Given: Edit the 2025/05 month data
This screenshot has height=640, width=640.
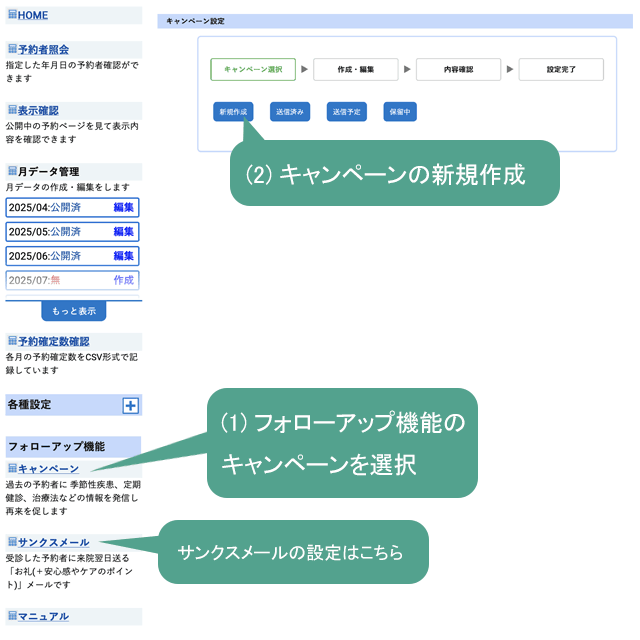Looking at the screenshot, I should pos(123,231).
